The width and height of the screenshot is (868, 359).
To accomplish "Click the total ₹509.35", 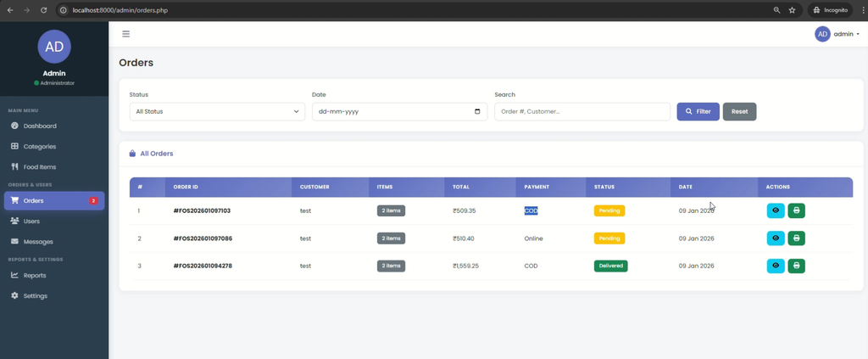I will click(x=464, y=210).
